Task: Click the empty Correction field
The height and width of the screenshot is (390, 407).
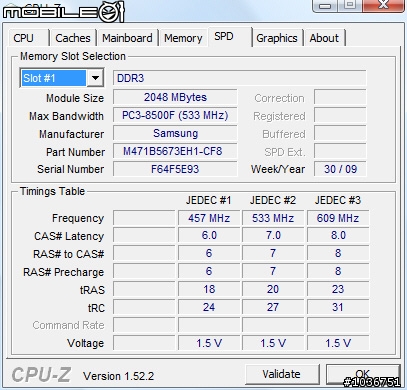Action: pyautogui.click(x=340, y=97)
